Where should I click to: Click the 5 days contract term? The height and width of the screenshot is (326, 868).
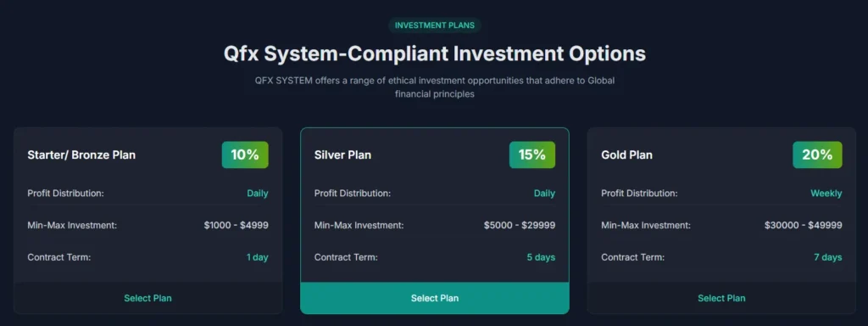(x=541, y=257)
